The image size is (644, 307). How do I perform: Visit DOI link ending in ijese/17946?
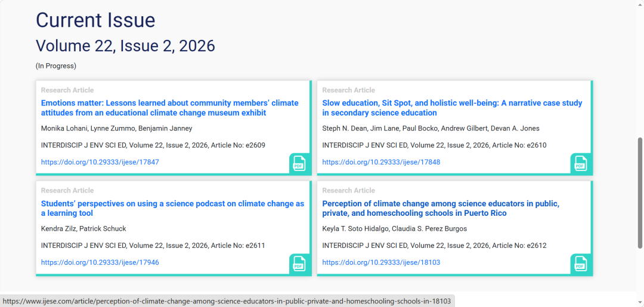click(x=100, y=262)
